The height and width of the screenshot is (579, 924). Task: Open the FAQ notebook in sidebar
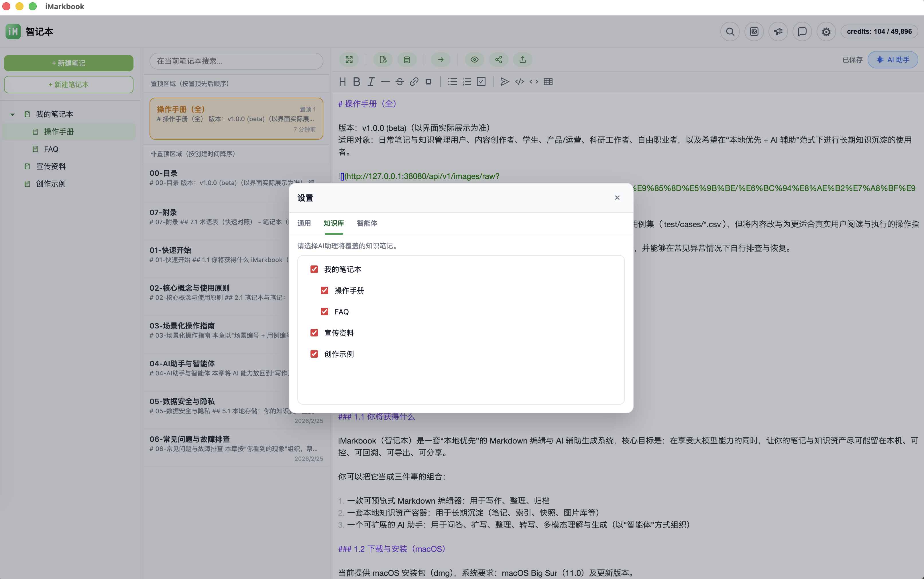coord(51,149)
